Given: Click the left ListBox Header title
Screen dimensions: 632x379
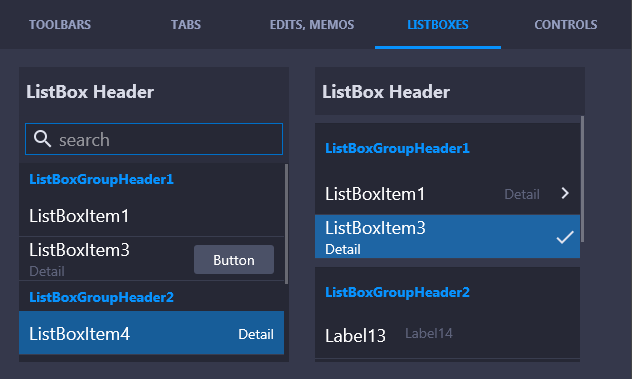Looking at the screenshot, I should coord(90,92).
